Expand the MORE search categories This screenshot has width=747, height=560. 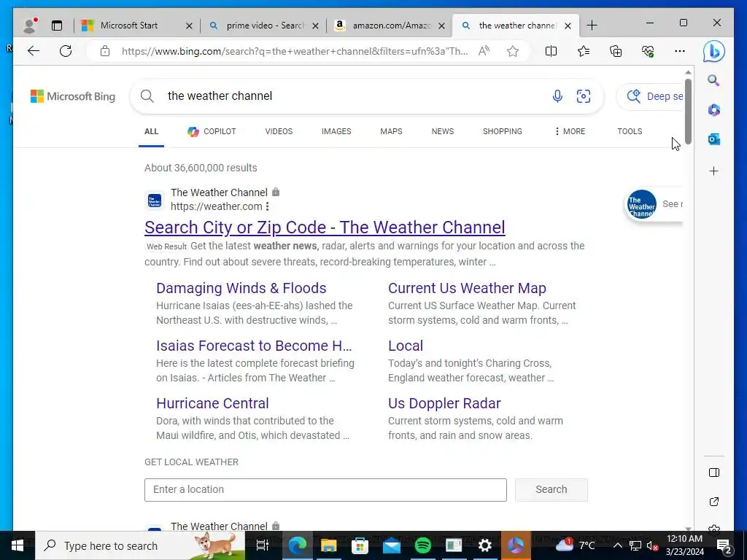570,131
